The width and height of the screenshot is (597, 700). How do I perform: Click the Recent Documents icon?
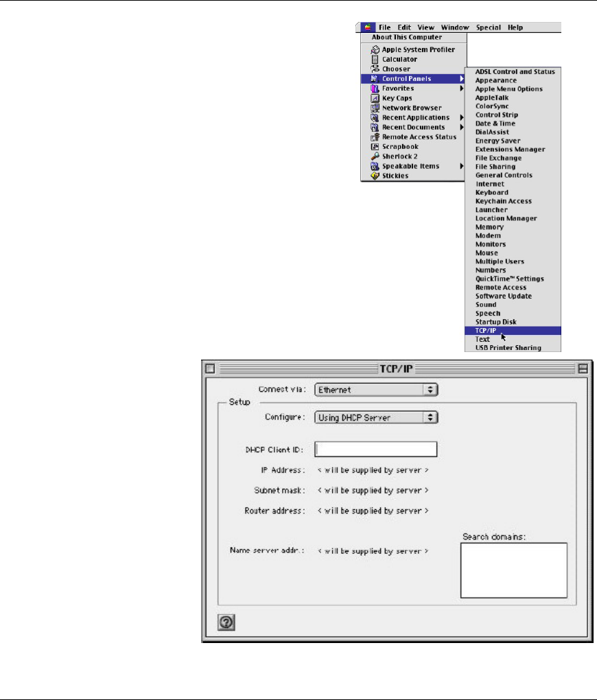tap(375, 127)
